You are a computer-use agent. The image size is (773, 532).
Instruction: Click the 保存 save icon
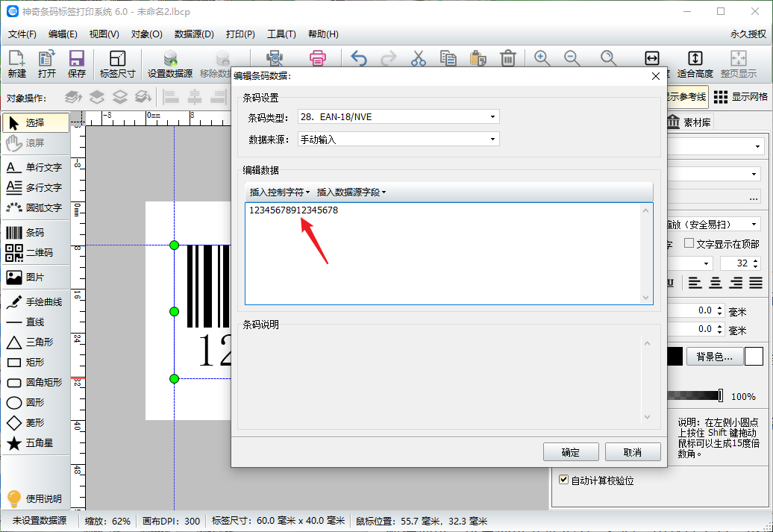click(x=76, y=64)
